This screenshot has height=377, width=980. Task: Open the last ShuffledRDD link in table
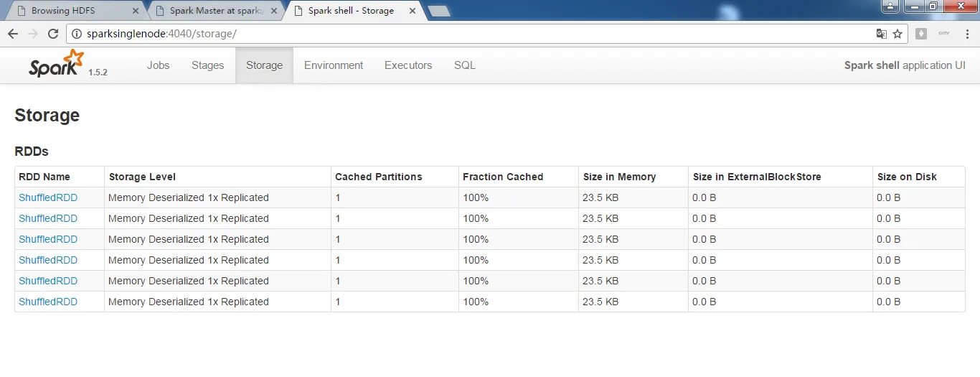(x=48, y=302)
